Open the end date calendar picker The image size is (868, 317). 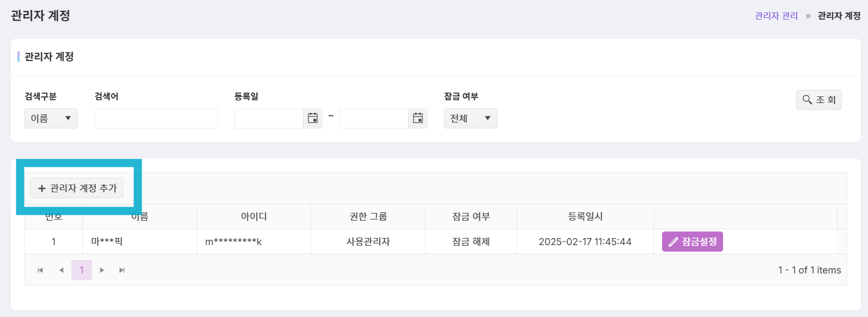pos(418,118)
